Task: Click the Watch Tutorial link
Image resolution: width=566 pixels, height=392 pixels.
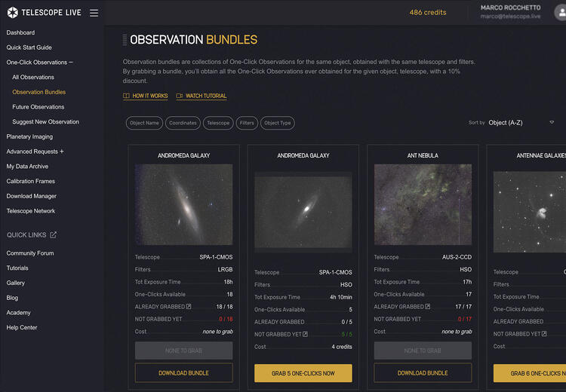Action: 206,96
